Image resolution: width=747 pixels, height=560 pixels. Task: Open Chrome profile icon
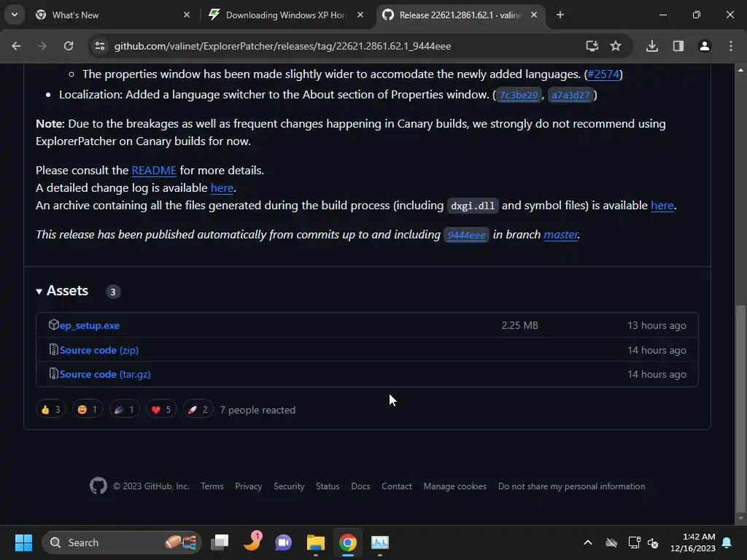coord(705,46)
